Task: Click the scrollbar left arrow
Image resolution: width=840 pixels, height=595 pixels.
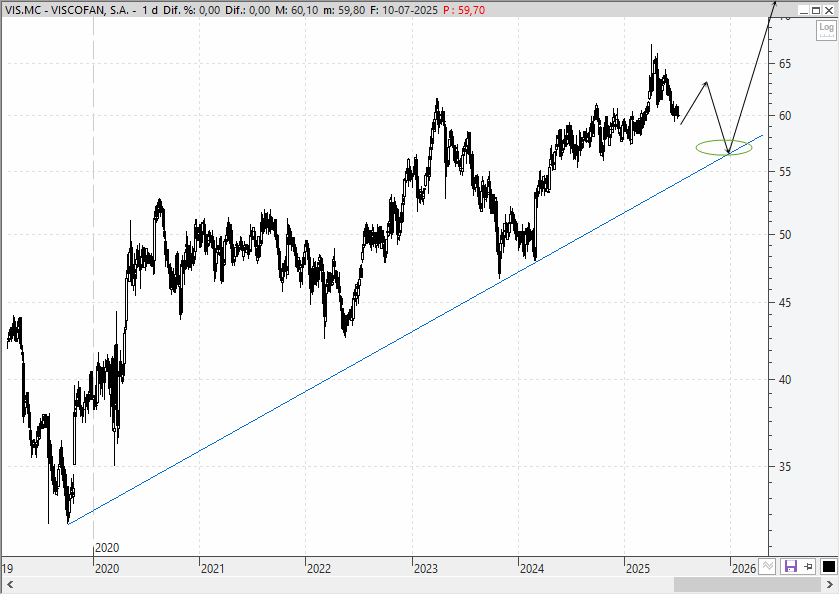Action: 10,584
